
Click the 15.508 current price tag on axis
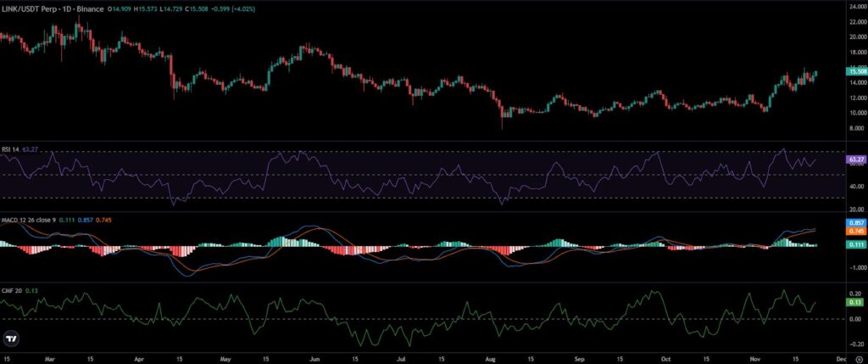(x=857, y=71)
